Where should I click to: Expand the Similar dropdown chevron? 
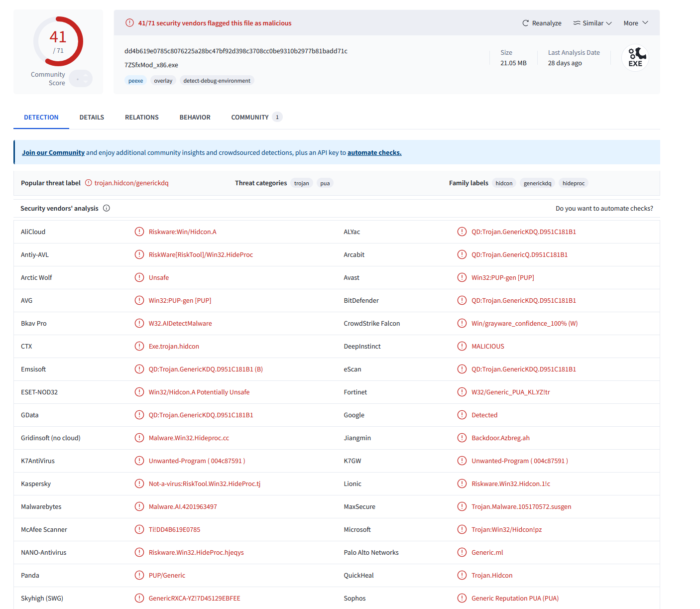click(x=609, y=23)
